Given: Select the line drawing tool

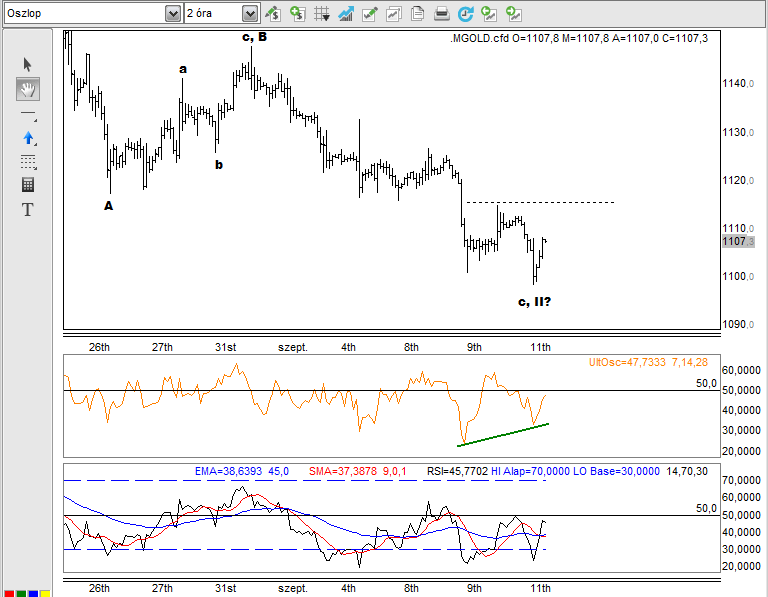Looking at the screenshot, I should pyautogui.click(x=28, y=115).
